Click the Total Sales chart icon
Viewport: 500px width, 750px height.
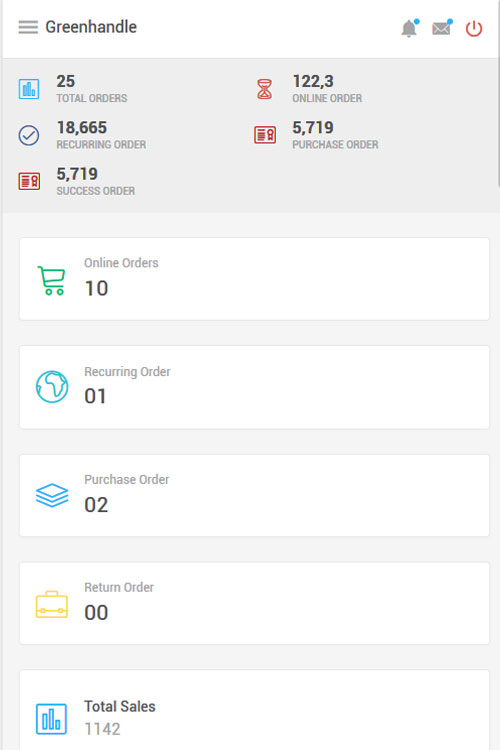coord(51,718)
